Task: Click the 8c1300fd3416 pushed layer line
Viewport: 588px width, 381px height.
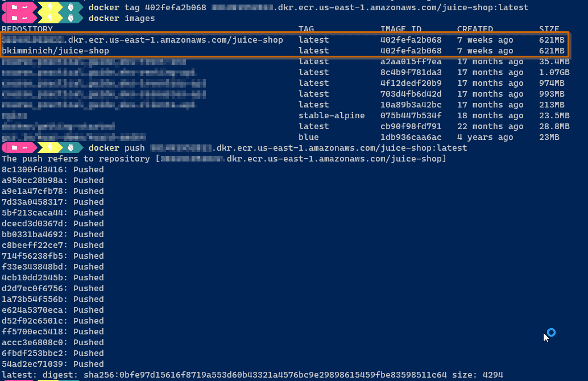Action: pos(53,169)
